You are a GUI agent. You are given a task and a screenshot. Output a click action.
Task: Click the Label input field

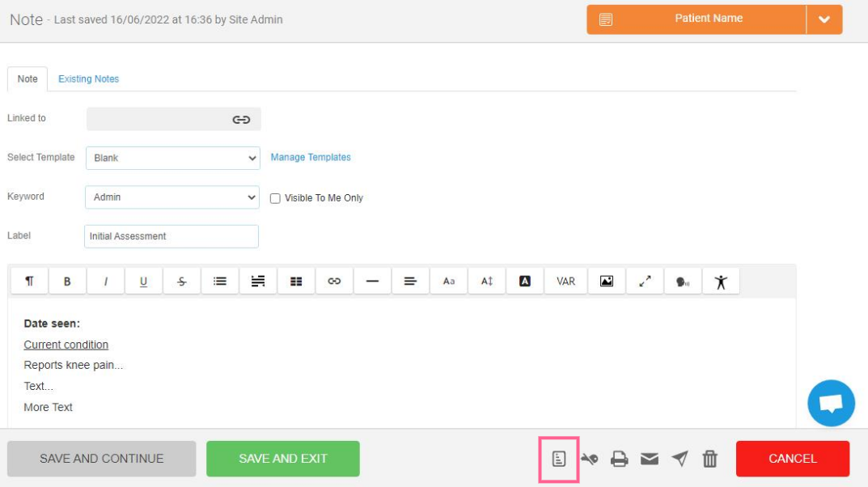[171, 236]
